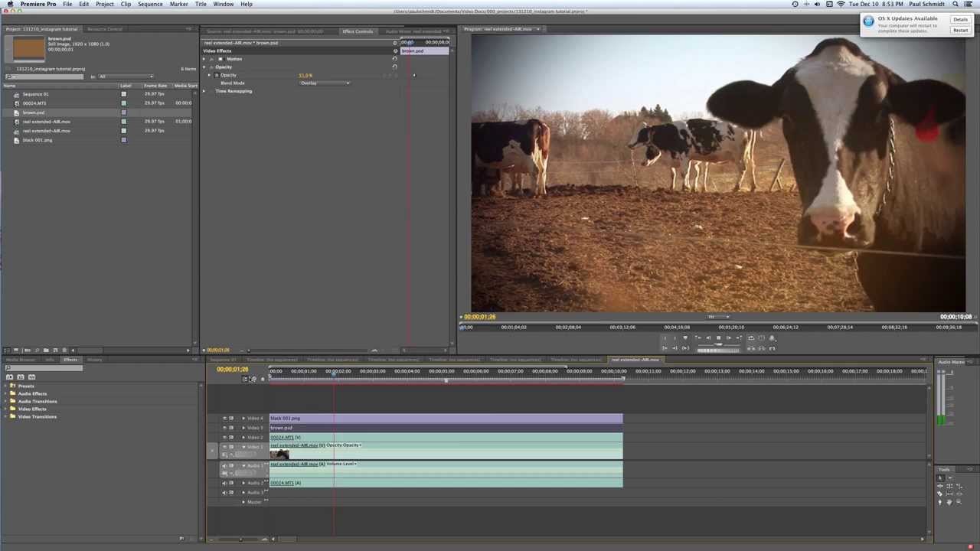Select the Pen tool
Image resolution: width=980 pixels, height=551 pixels.
tap(940, 502)
